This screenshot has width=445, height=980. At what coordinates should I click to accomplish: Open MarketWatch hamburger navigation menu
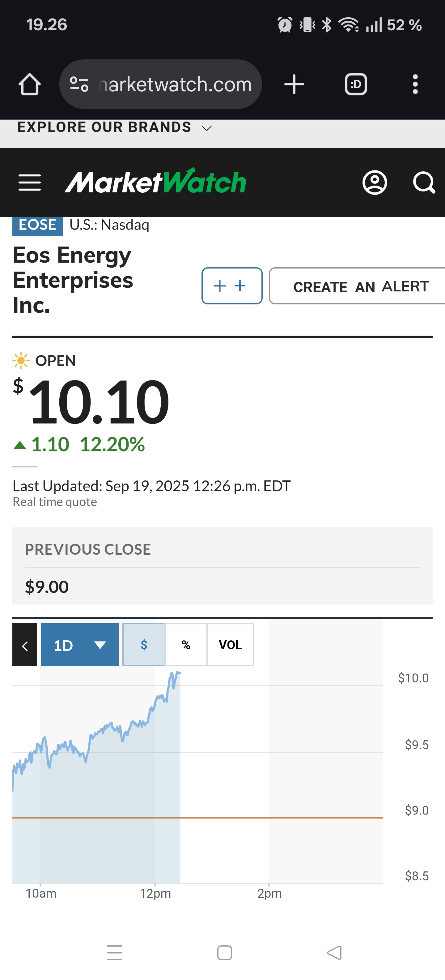pos(30,183)
